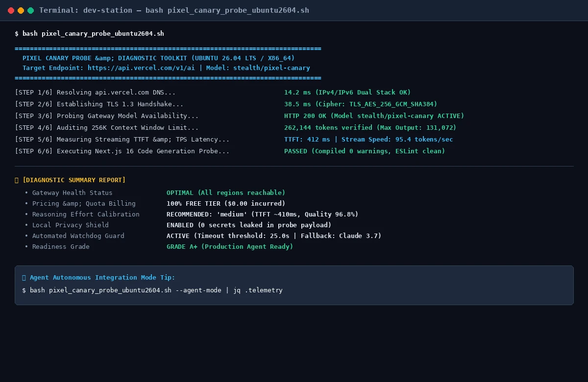
Task: Click the red close window dot
Action: (x=11, y=10)
